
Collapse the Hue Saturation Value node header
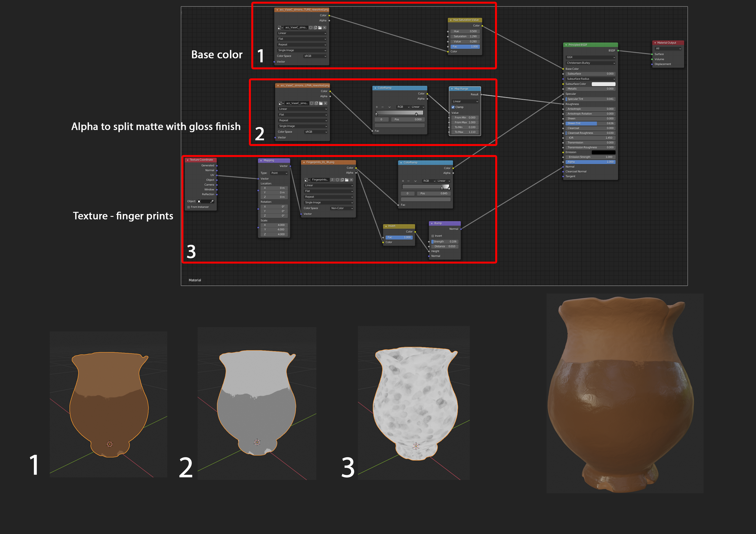click(x=451, y=20)
